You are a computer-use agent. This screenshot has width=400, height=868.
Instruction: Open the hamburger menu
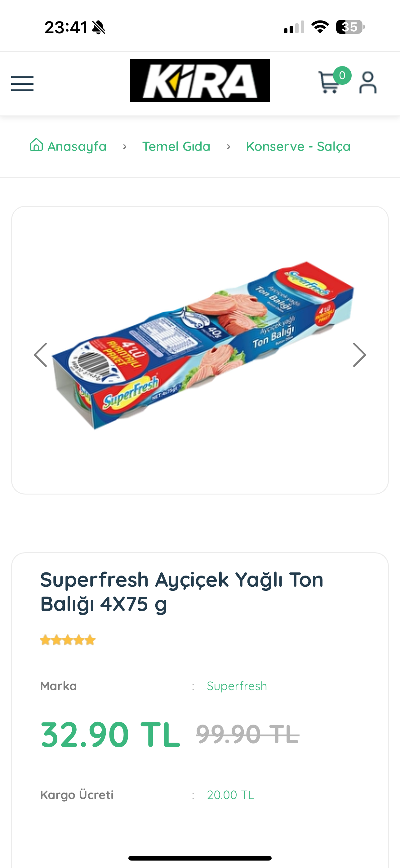[x=22, y=84]
